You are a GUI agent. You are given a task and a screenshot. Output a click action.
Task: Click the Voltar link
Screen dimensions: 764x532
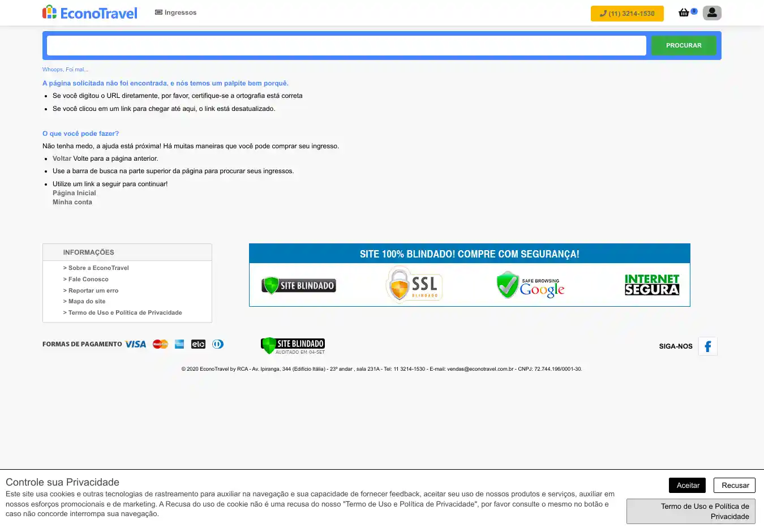(62, 158)
